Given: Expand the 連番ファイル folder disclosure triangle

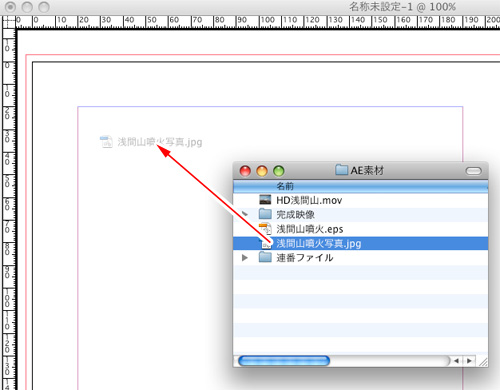Looking at the screenshot, I should tap(245, 258).
